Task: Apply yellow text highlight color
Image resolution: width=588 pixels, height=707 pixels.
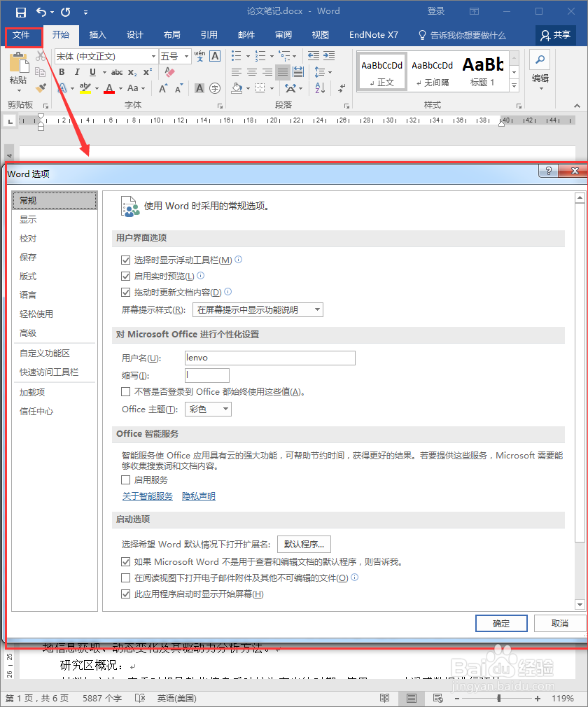Action: (x=85, y=88)
